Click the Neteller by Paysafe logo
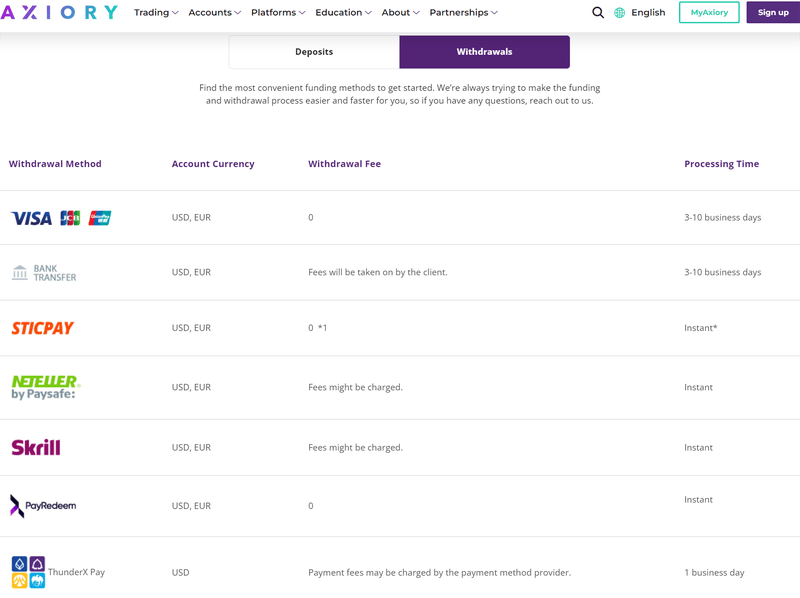 coord(44,387)
